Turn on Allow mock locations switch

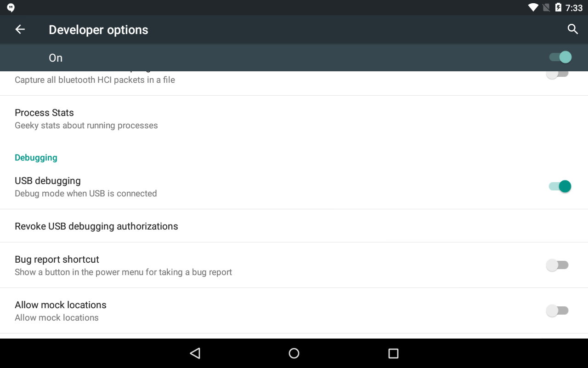click(x=557, y=310)
